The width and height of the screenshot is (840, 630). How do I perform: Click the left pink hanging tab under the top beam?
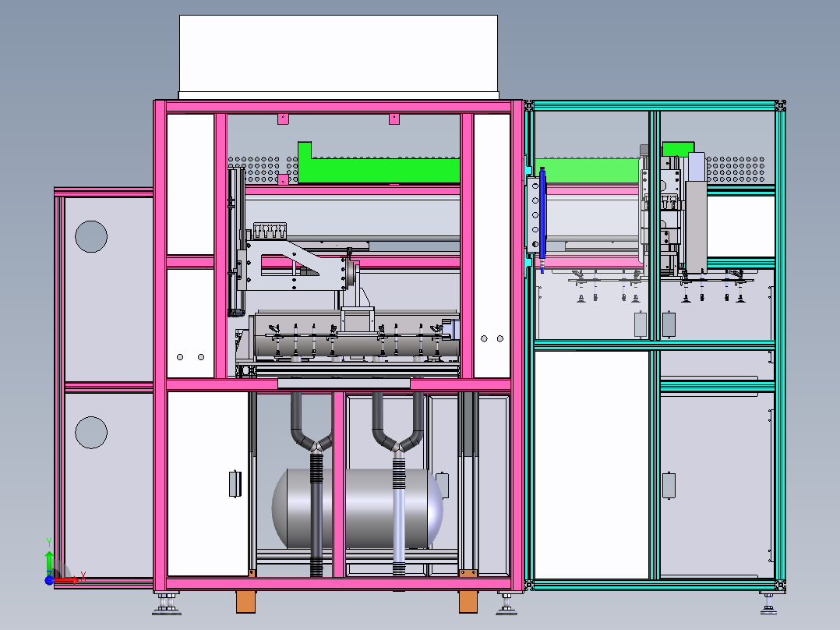283,119
